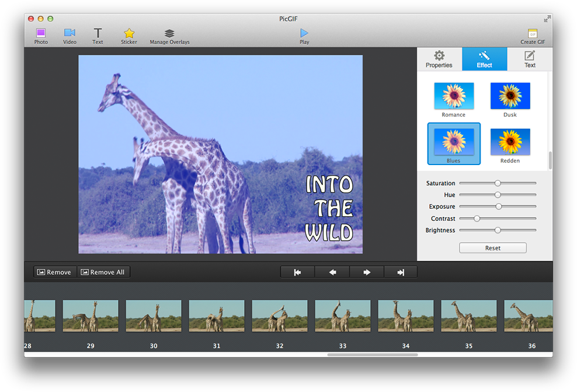Go to the previous frame
The height and width of the screenshot is (392, 577).
332,272
